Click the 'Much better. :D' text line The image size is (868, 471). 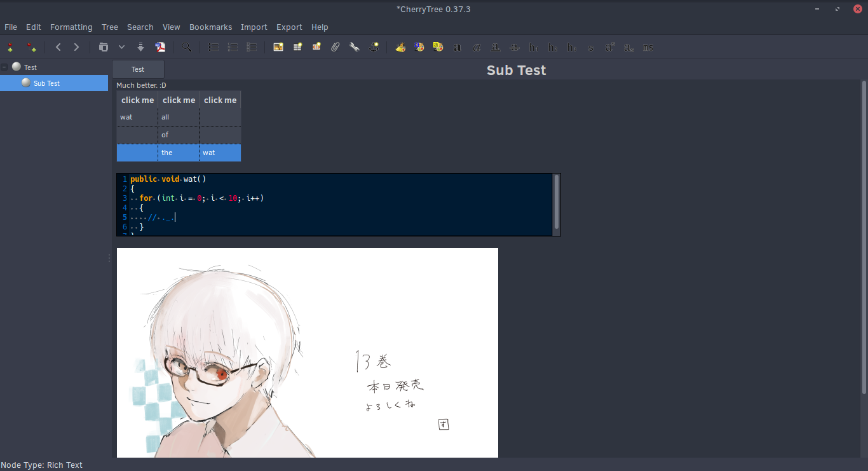(141, 85)
